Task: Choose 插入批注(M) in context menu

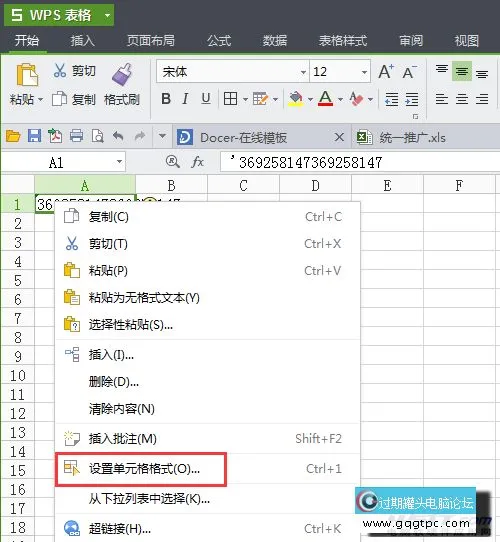Action: tap(207, 439)
